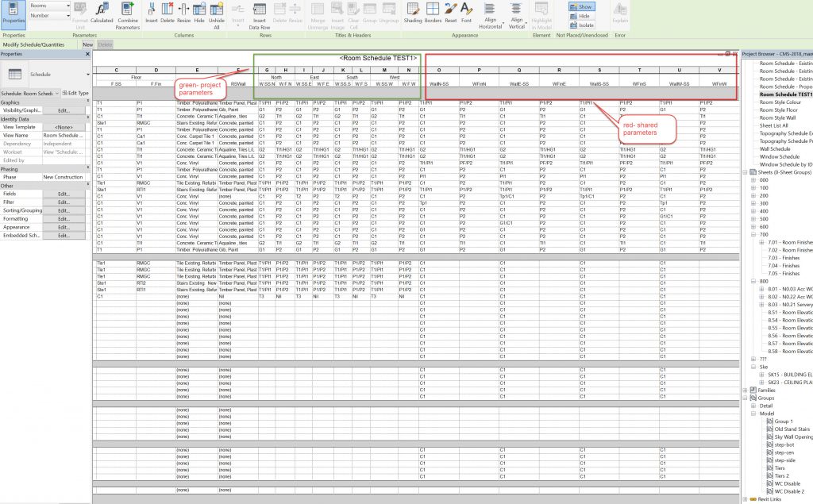Expand the 700 sheet group
Viewport: 813px width, 504px height.
tap(753, 235)
